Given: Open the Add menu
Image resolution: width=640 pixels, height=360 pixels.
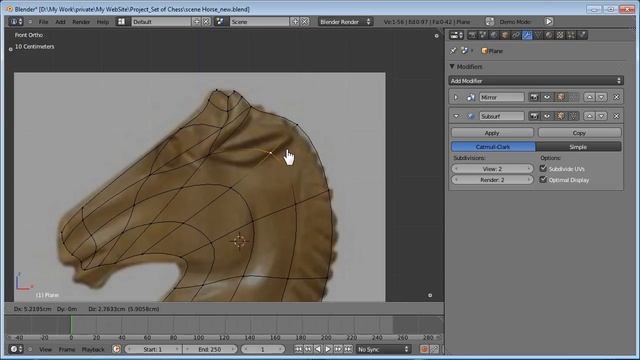Looking at the screenshot, I should point(60,22).
